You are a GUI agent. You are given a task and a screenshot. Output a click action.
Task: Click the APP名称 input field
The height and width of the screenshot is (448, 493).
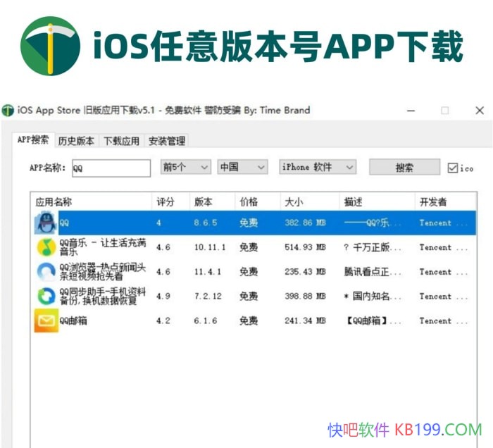pos(111,168)
